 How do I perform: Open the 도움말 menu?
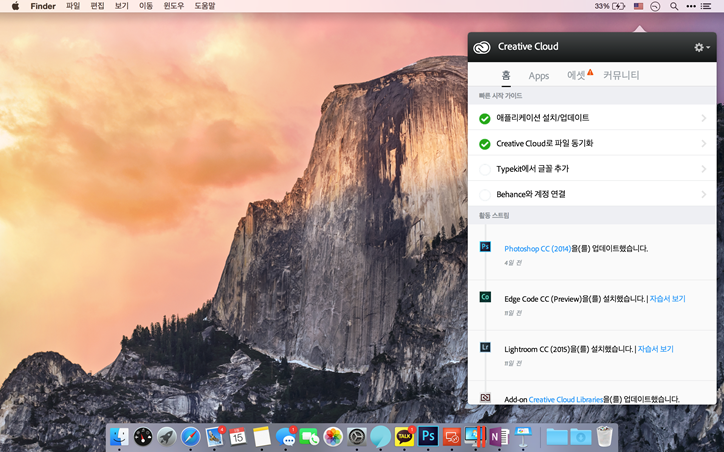205,6
